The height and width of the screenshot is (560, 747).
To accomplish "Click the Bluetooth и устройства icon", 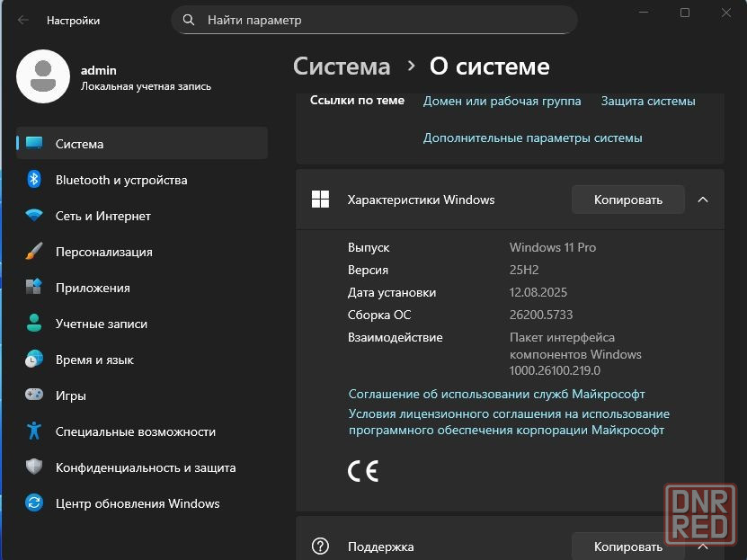I will 34,180.
